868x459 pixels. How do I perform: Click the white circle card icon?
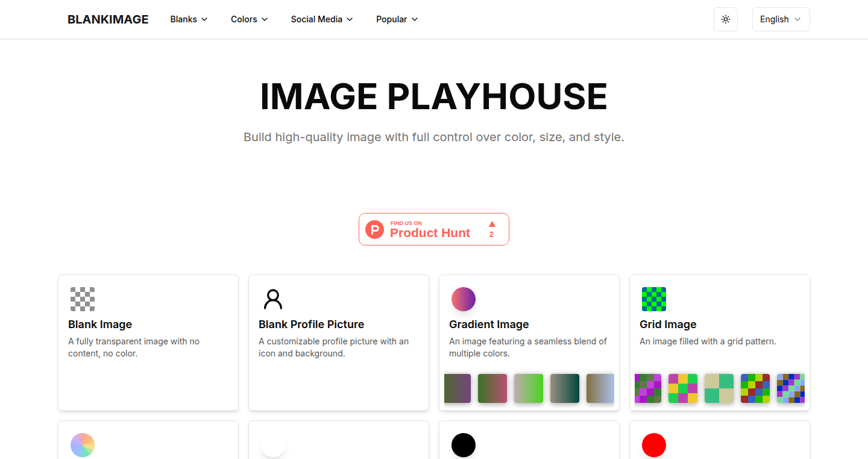[273, 445]
